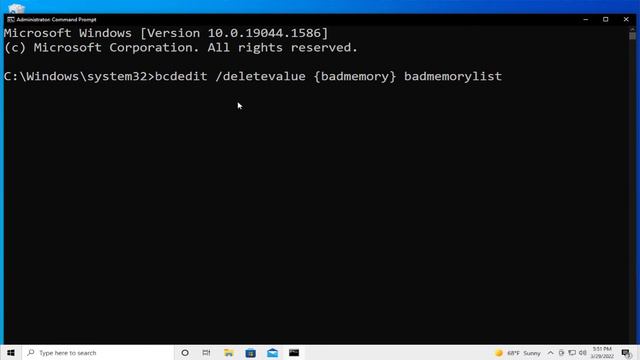
Task: Maximize the Command Prompt window
Action: pyautogui.click(x=606, y=19)
